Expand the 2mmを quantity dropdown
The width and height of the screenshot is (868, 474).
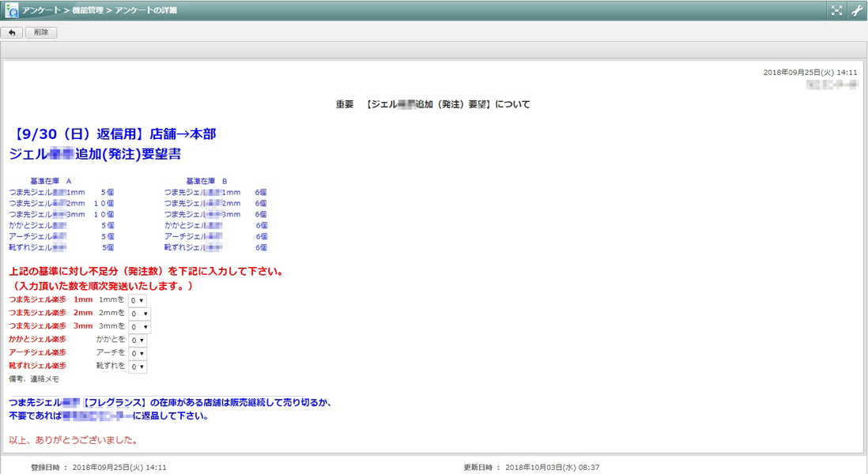tap(139, 314)
